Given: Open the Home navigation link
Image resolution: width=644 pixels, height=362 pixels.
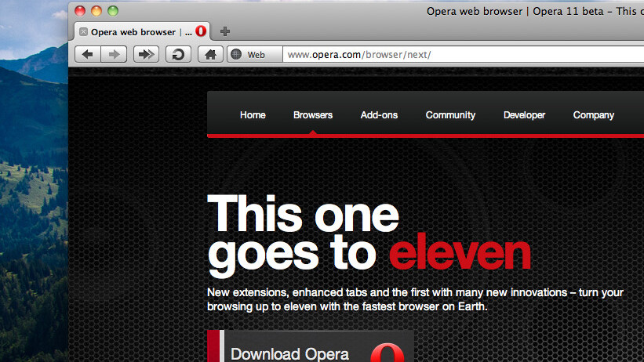Looking at the screenshot, I should (253, 115).
